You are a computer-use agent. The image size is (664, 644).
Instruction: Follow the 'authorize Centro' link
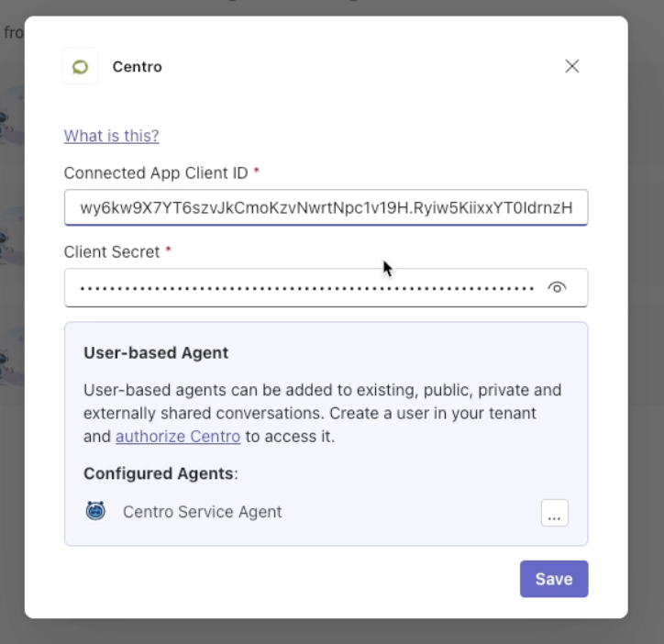(x=178, y=437)
